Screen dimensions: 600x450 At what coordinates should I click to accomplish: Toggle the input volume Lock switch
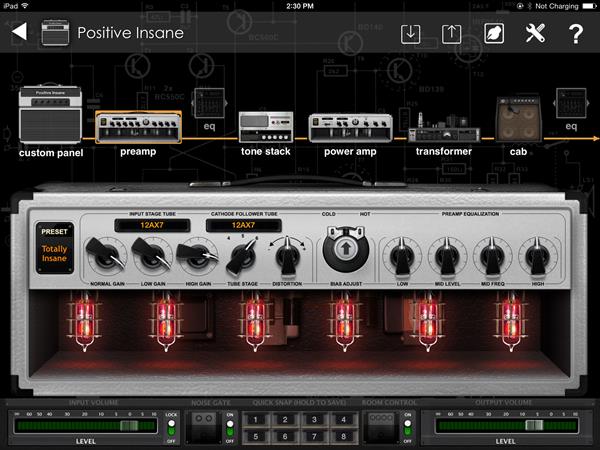point(171,427)
